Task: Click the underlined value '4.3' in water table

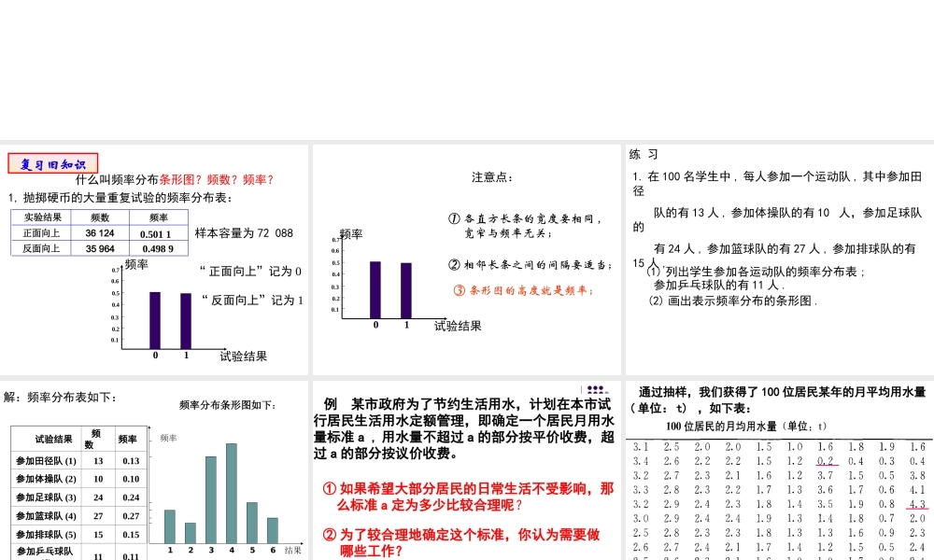Action: pyautogui.click(x=917, y=505)
